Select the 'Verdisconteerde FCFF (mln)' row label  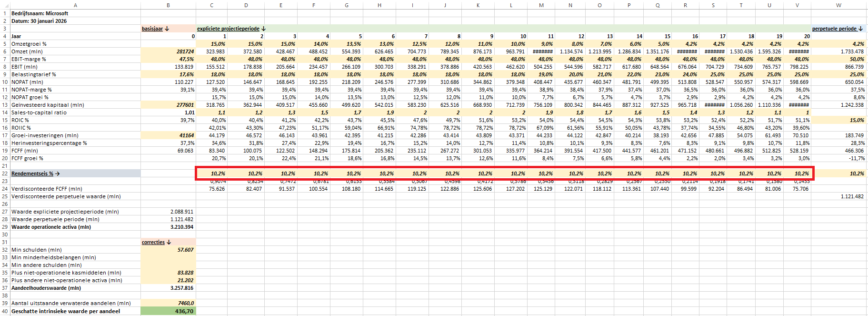47,189
